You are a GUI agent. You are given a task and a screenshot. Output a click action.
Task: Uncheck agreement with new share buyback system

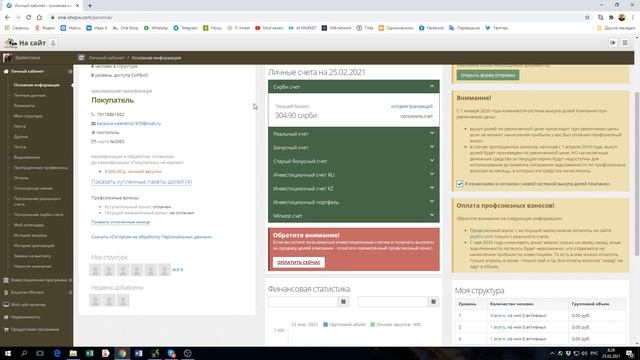[x=460, y=184]
